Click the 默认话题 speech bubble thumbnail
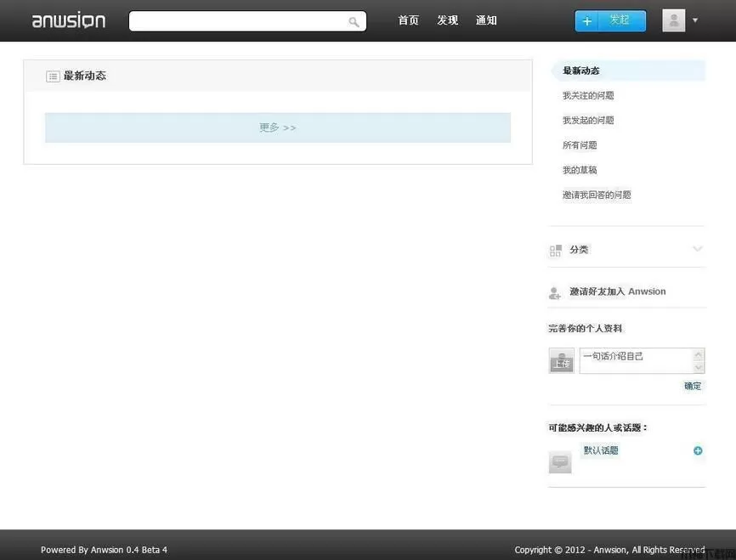Image resolution: width=736 pixels, height=560 pixels. click(x=560, y=462)
